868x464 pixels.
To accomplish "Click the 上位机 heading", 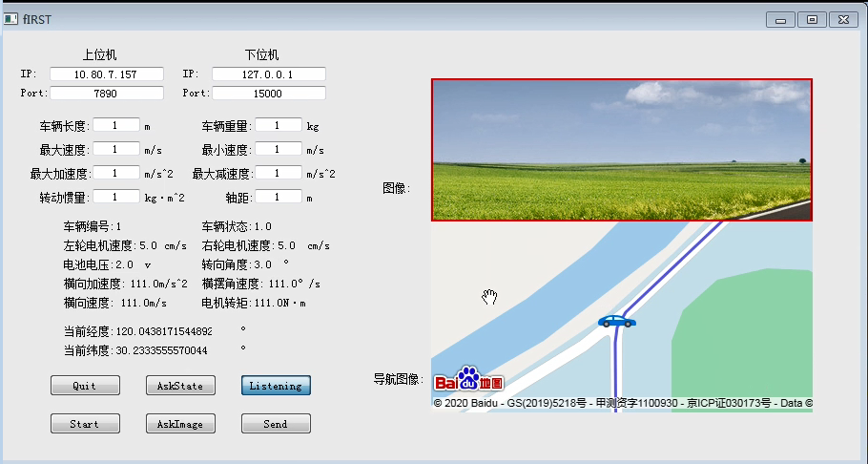I will point(99,54).
